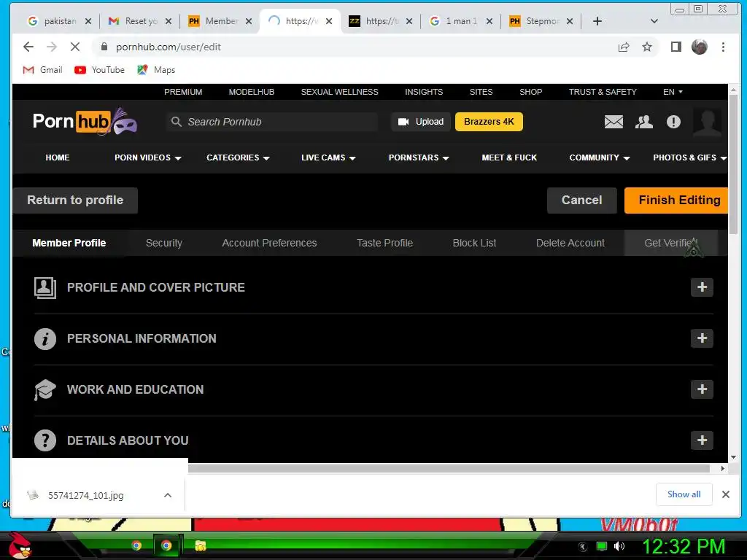Switch to Taste Profile tab

pos(384,243)
